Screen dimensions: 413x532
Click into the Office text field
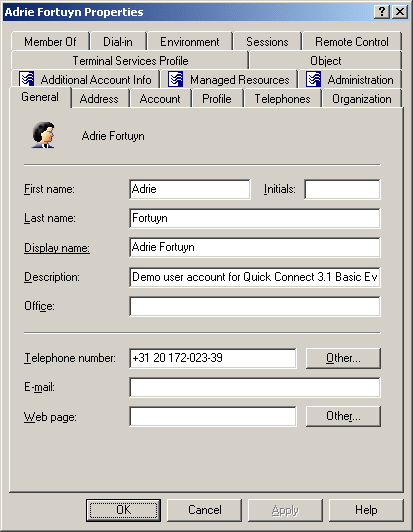(255, 306)
